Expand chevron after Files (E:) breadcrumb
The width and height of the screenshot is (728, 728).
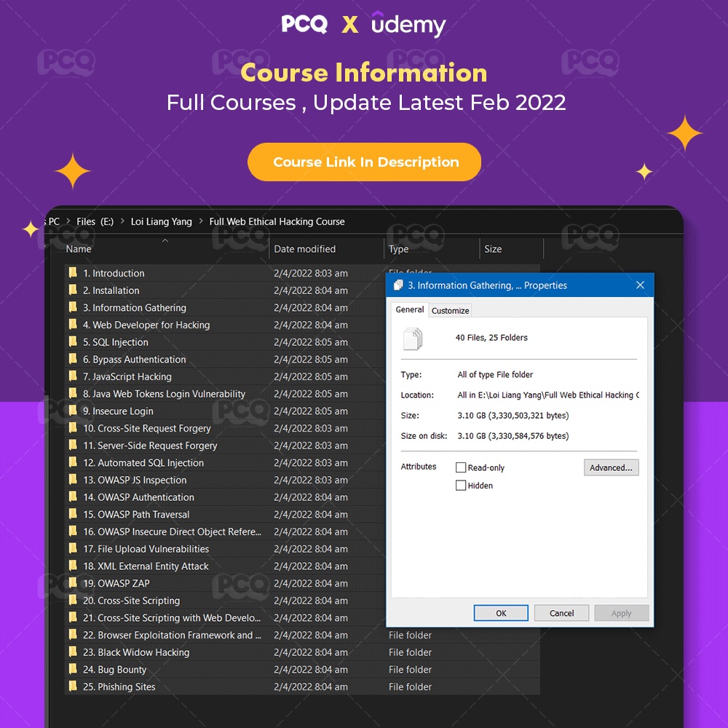[x=122, y=221]
